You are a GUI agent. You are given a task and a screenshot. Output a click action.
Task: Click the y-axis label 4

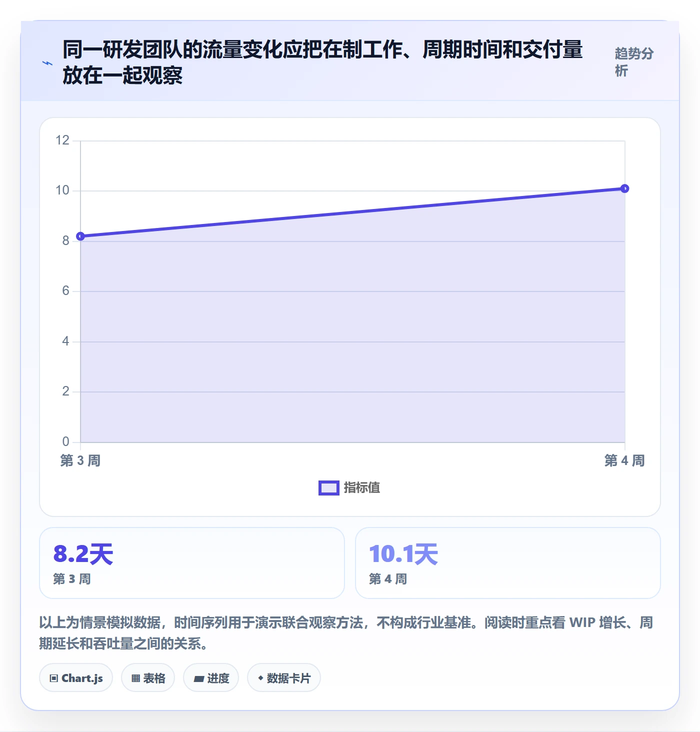pyautogui.click(x=65, y=341)
